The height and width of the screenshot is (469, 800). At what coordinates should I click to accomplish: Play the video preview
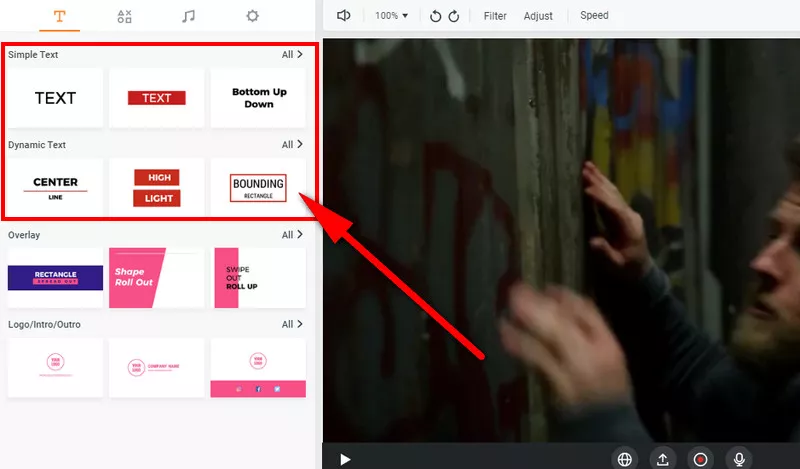[345, 459]
